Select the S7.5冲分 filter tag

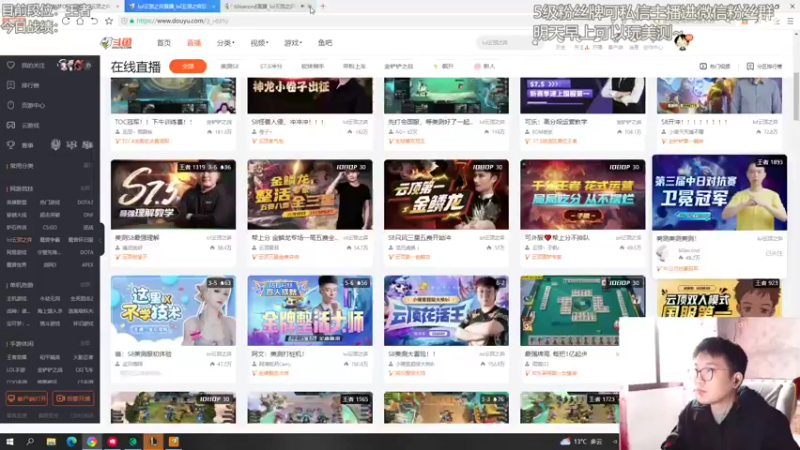click(271, 66)
